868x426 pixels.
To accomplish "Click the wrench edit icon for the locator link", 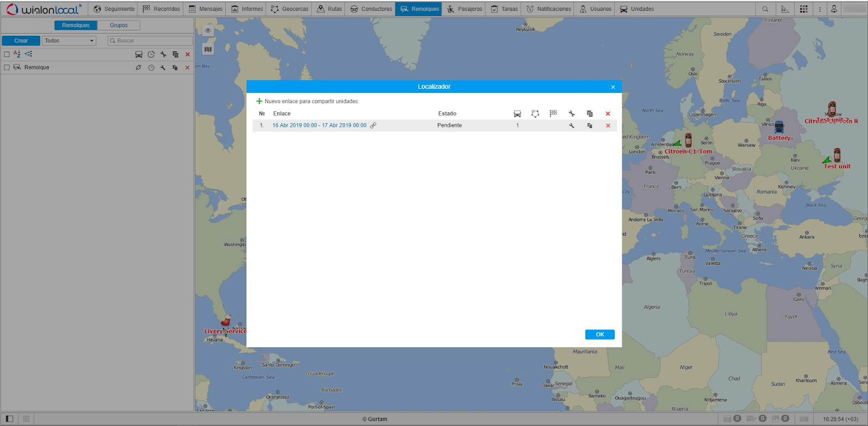I will point(571,125).
